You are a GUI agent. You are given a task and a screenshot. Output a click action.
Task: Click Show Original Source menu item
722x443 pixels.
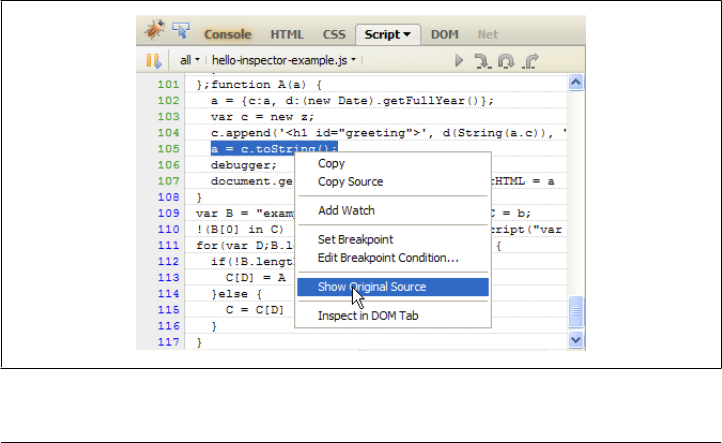(x=393, y=287)
